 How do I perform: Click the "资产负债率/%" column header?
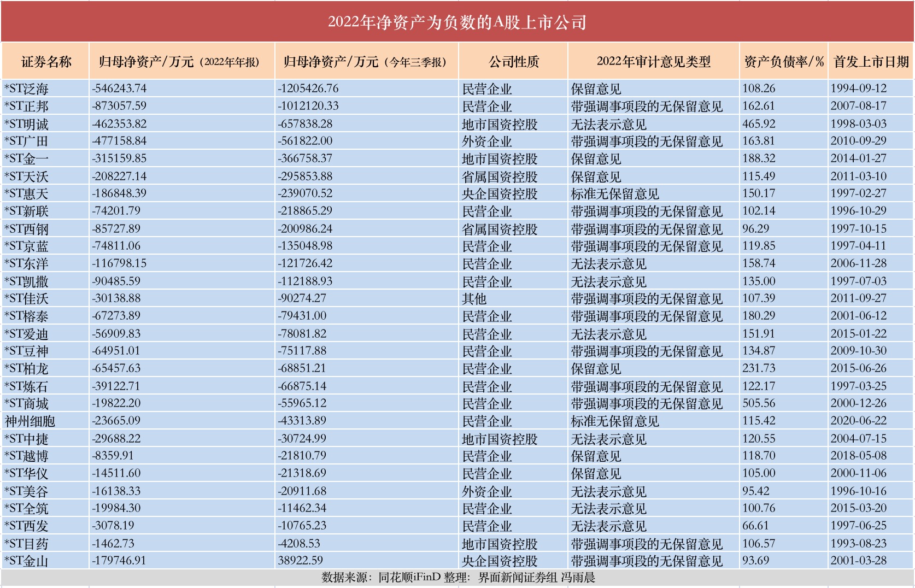(x=783, y=62)
